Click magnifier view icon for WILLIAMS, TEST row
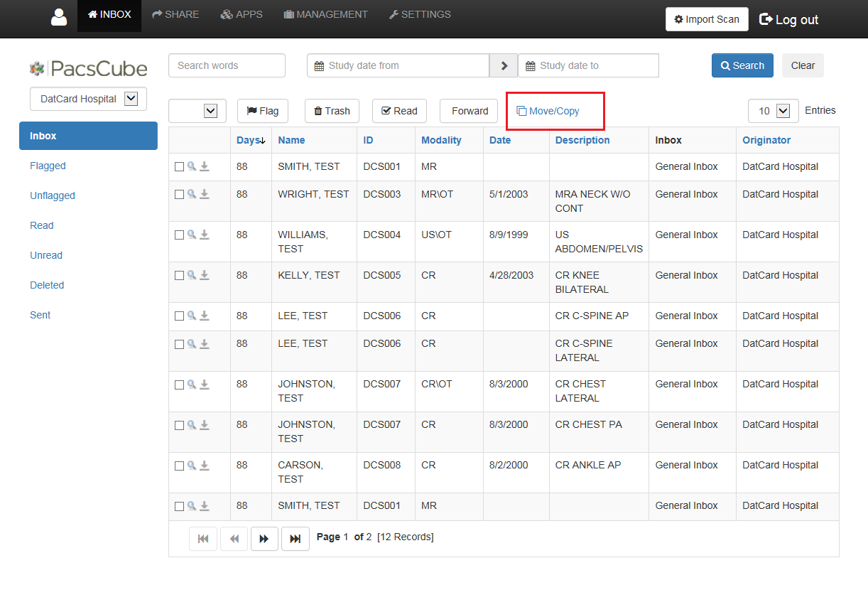 pyautogui.click(x=192, y=235)
